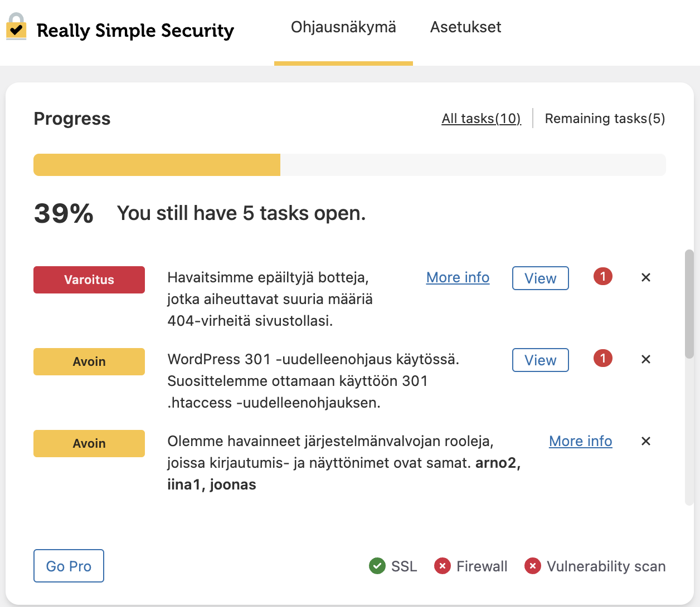The height and width of the screenshot is (607, 700).
Task: Click the Go Pro button
Action: coord(69,566)
